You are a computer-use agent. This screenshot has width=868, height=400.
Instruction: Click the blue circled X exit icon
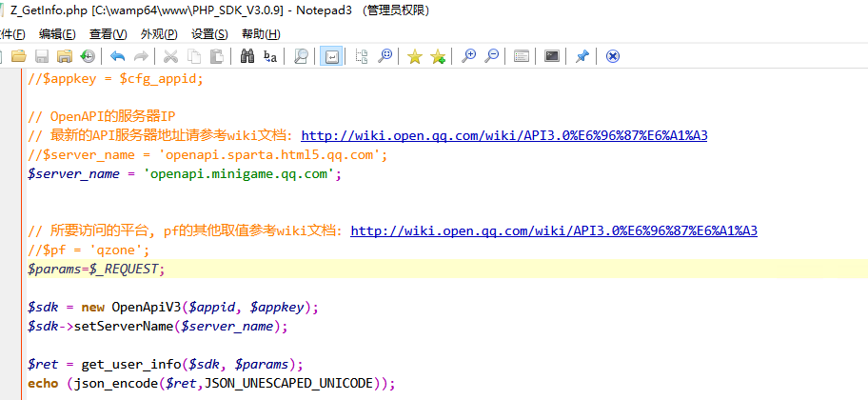point(613,56)
